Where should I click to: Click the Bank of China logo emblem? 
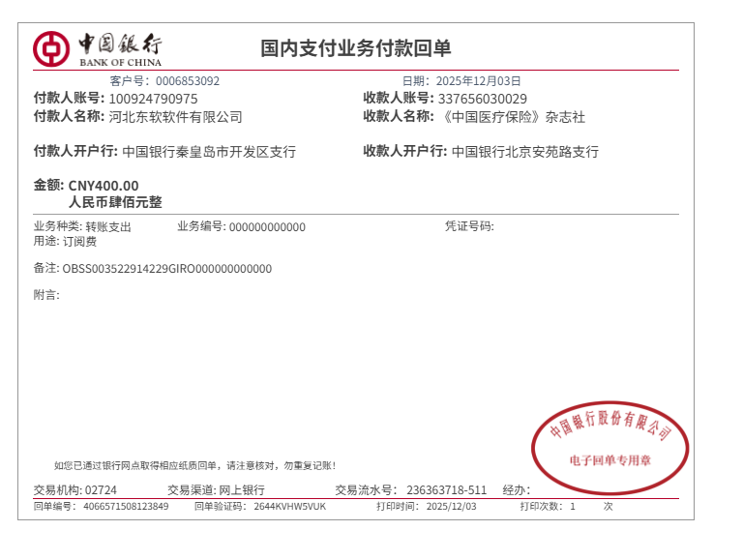(x=50, y=47)
